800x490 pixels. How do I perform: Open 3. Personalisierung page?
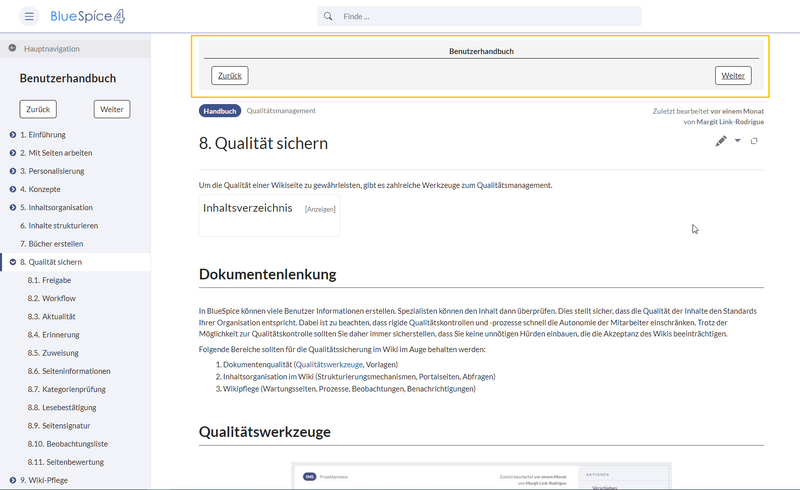coord(52,171)
